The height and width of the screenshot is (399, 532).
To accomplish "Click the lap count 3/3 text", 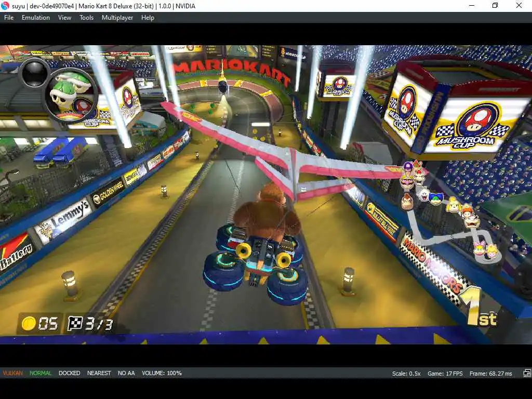I will click(99, 324).
